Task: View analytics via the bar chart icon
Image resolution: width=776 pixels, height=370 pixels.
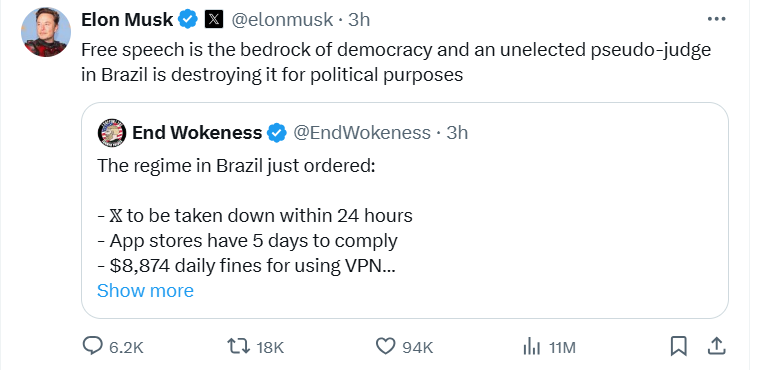Action: coord(532,347)
